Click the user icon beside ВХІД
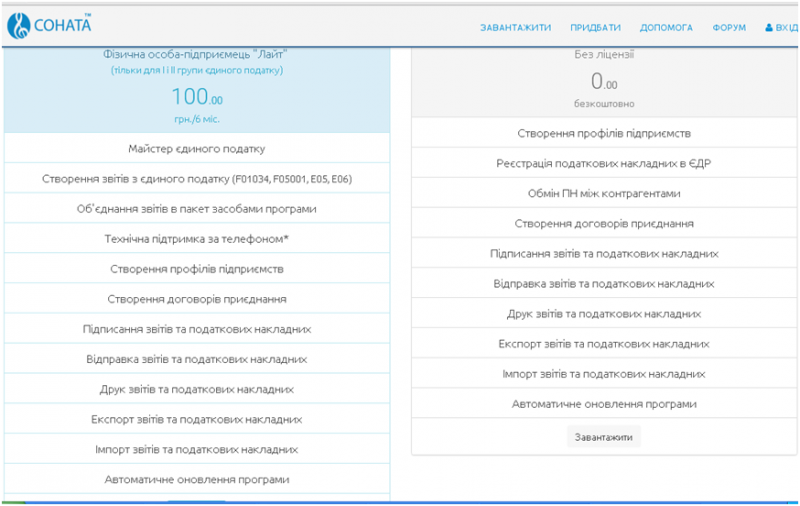800x506 pixels. [769, 28]
